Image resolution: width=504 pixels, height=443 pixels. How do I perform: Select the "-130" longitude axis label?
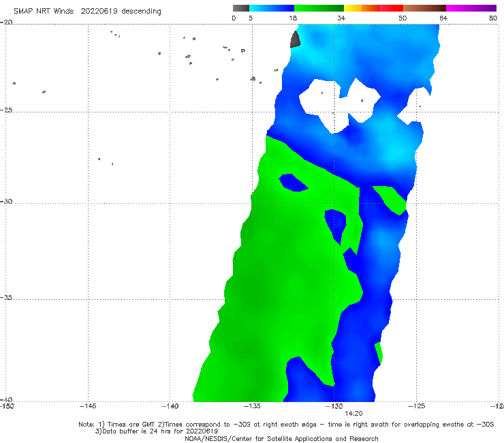tap(334, 406)
